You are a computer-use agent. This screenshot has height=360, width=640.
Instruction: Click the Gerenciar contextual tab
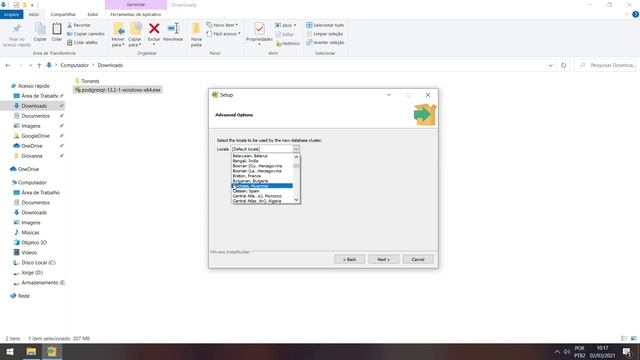[136, 5]
